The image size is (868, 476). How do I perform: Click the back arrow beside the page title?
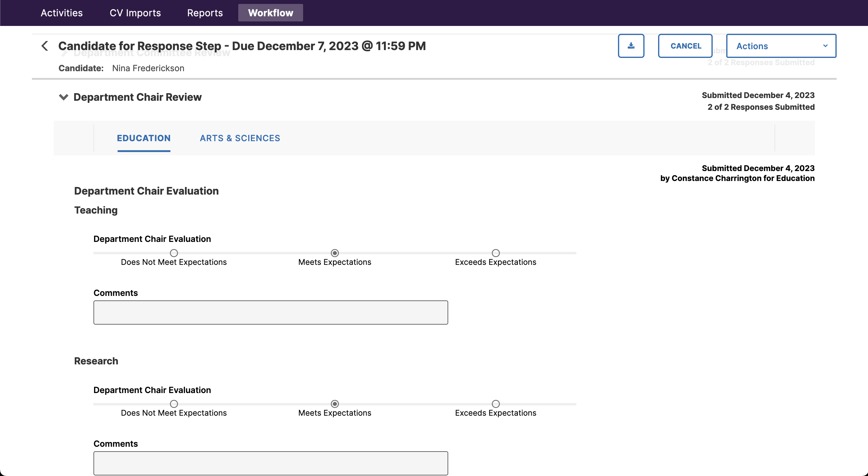45,46
